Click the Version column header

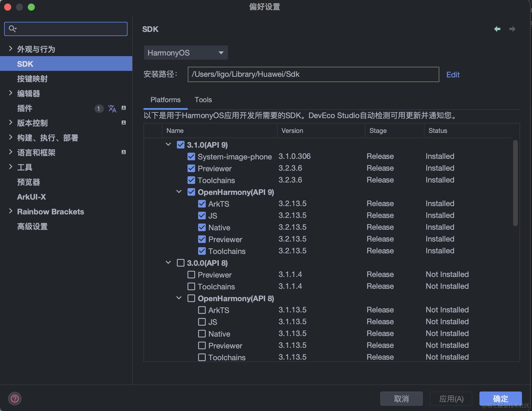pos(321,131)
